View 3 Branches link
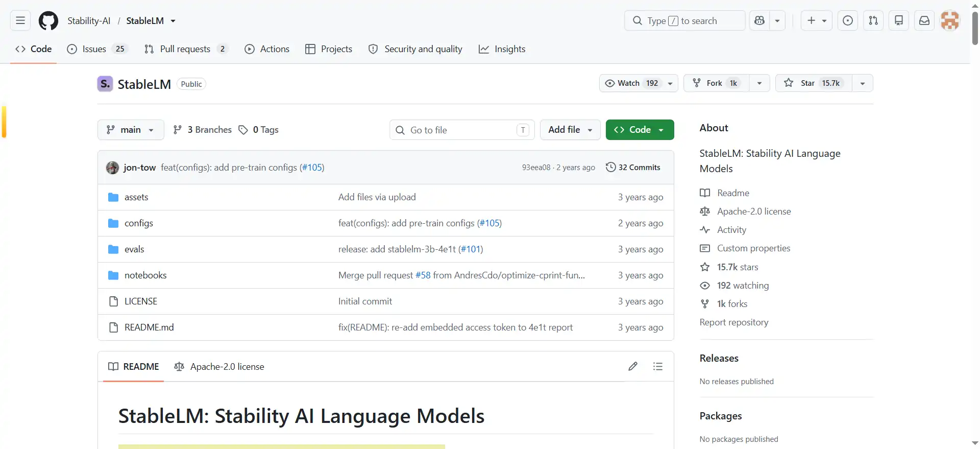The height and width of the screenshot is (449, 980). pyautogui.click(x=203, y=130)
